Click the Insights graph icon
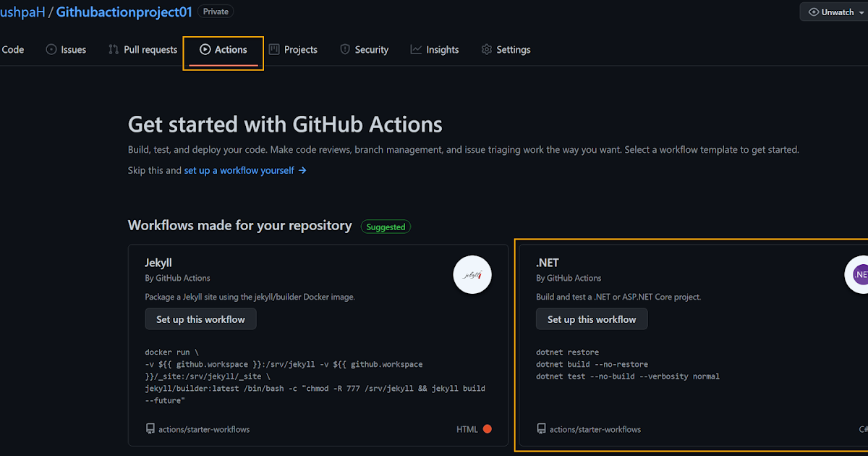The height and width of the screenshot is (456, 868). [414, 49]
